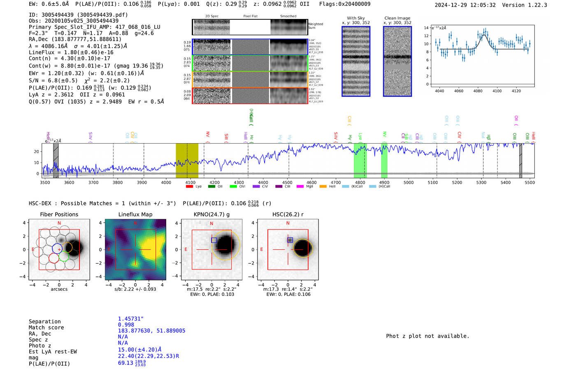This screenshot has width=576, height=392.
Task: Click the Pixel Flat column heading
Action: [x=250, y=16]
